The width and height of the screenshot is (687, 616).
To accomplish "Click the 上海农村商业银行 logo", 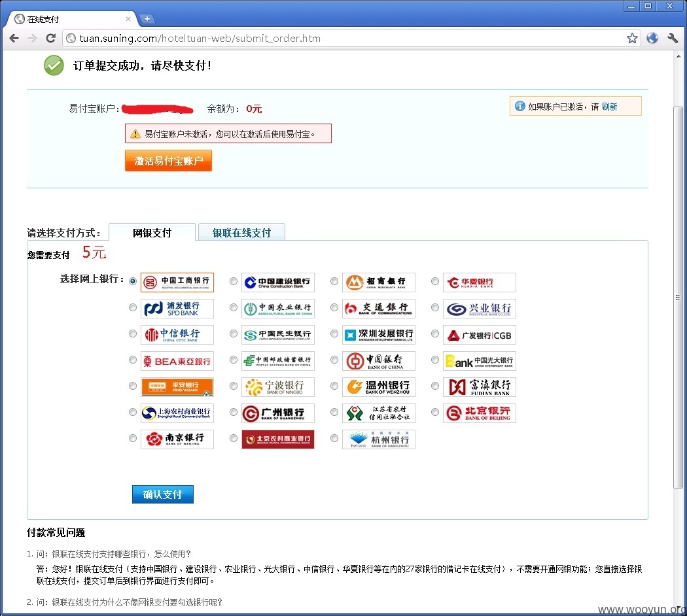I will click(177, 413).
